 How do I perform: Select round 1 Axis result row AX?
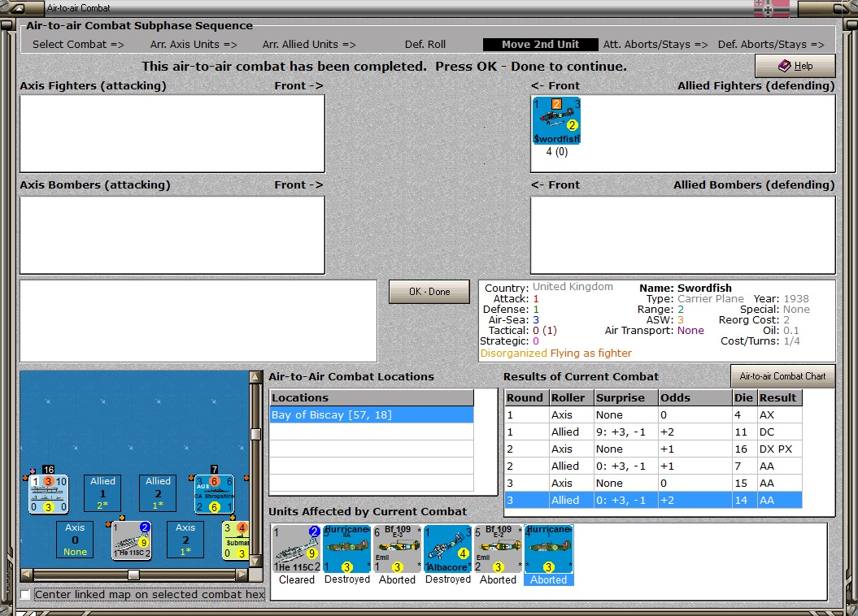tap(653, 414)
